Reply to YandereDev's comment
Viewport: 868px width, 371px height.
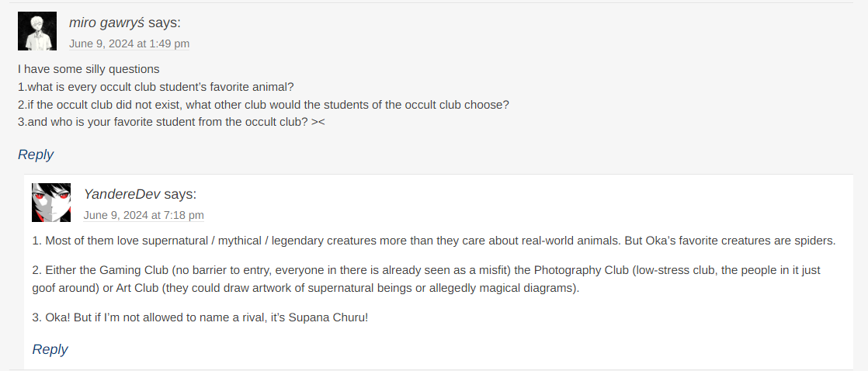coord(50,349)
